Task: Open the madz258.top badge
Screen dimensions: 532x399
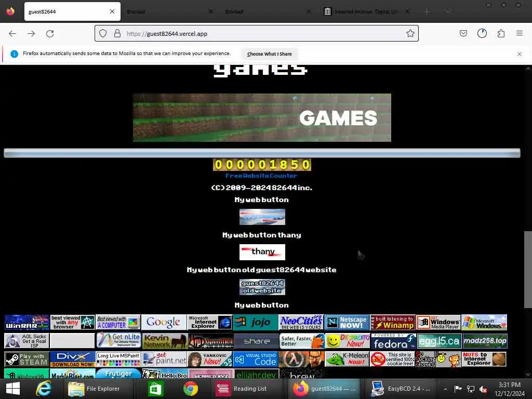Action: point(484,341)
